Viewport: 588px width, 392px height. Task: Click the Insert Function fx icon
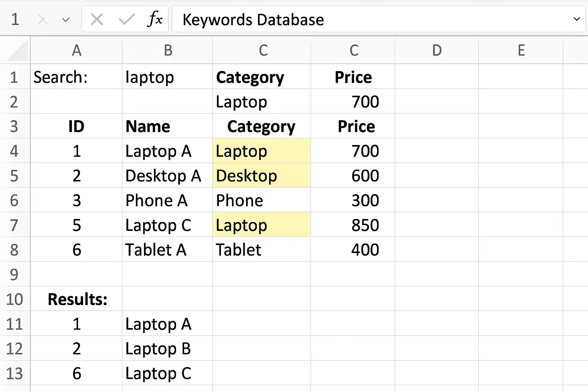point(155,19)
